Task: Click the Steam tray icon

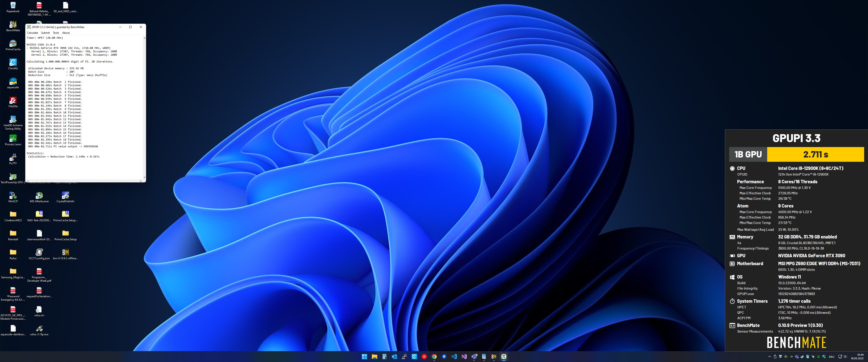Action: pyautogui.click(x=802, y=357)
